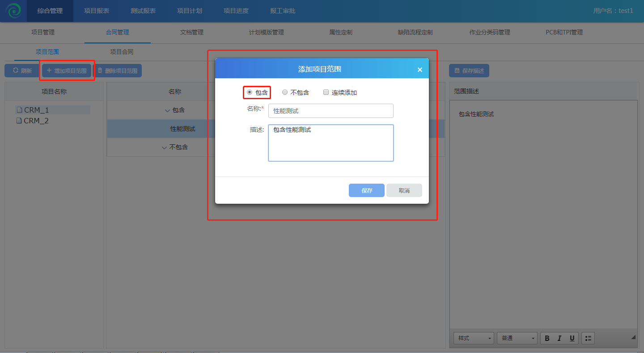Image resolution: width=644 pixels, height=353 pixels.
Task: Toggle Italic (I) formatting in editor
Action: click(559, 338)
